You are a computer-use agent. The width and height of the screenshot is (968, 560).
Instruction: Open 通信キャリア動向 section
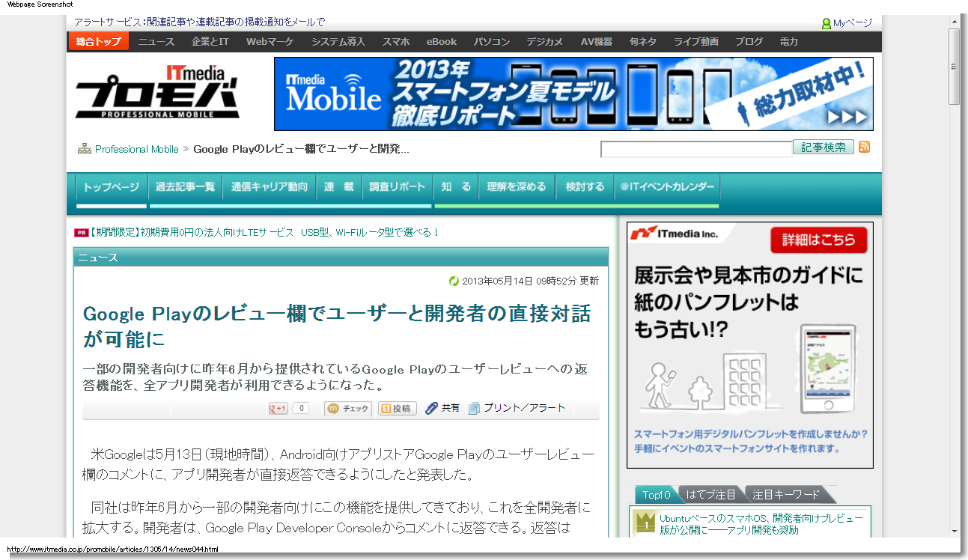click(x=270, y=187)
